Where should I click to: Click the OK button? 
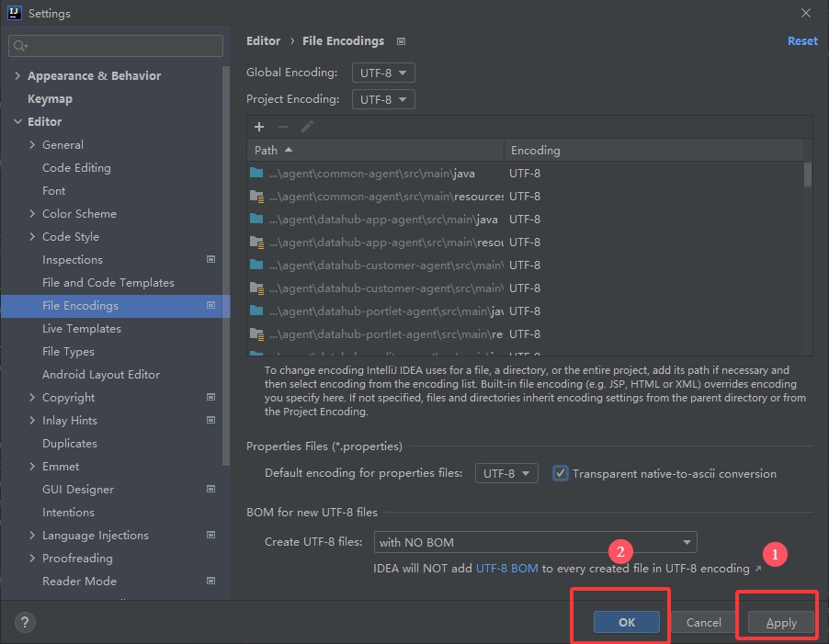[627, 622]
